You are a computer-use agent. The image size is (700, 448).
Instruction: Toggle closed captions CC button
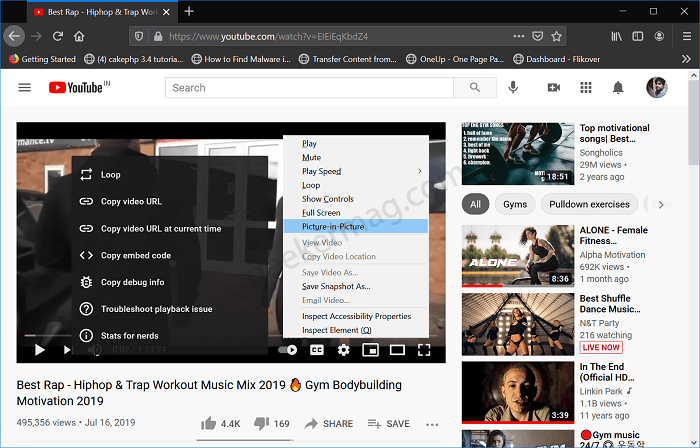coord(317,350)
